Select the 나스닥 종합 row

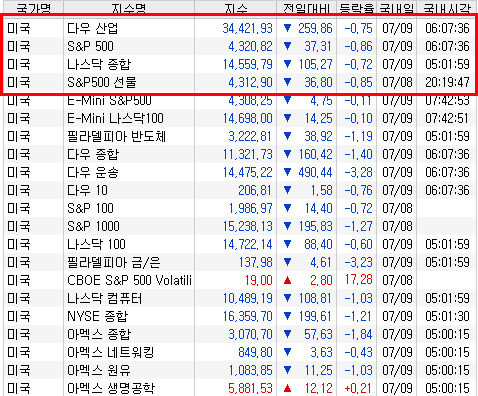[x=240, y=64]
